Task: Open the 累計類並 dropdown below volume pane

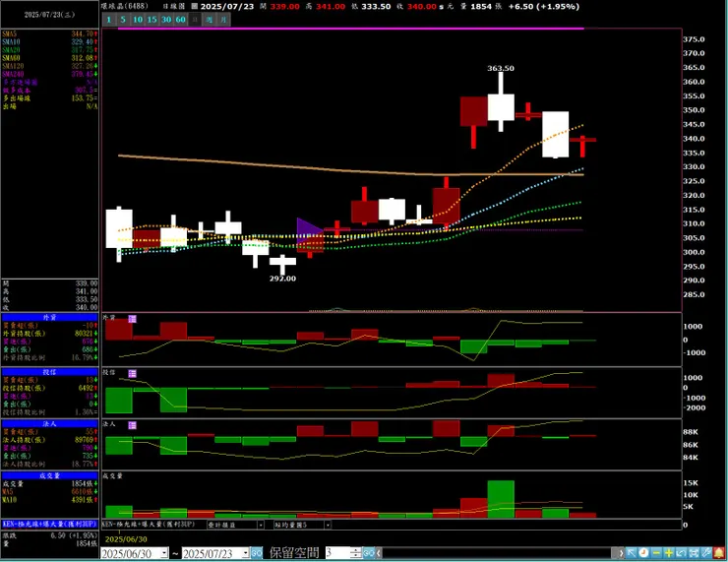Action: [261, 525]
